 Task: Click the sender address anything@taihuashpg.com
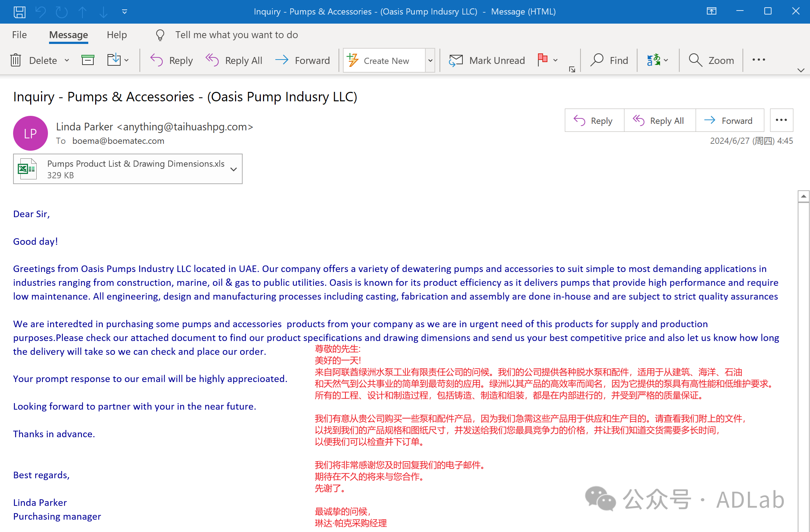pyautogui.click(x=185, y=127)
